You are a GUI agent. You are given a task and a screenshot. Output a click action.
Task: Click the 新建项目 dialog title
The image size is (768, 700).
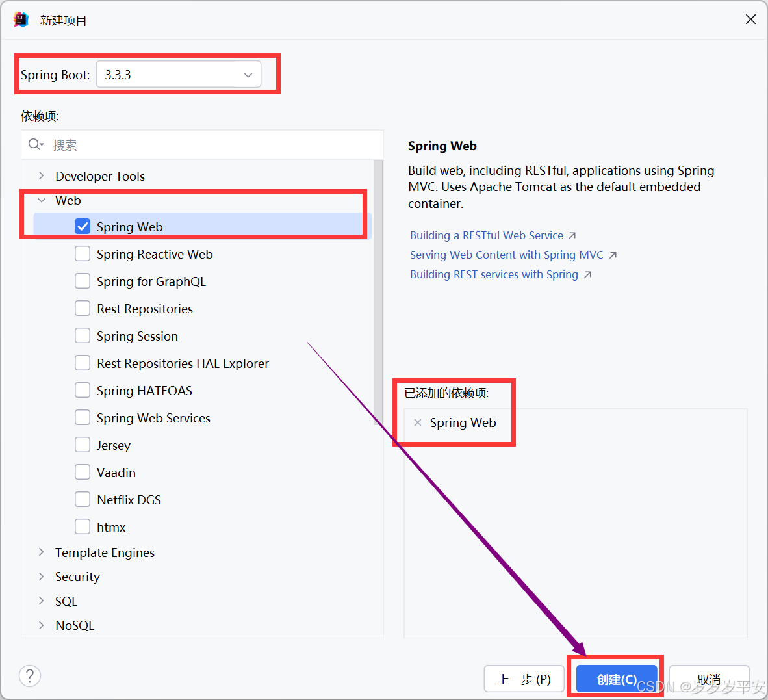pyautogui.click(x=63, y=20)
